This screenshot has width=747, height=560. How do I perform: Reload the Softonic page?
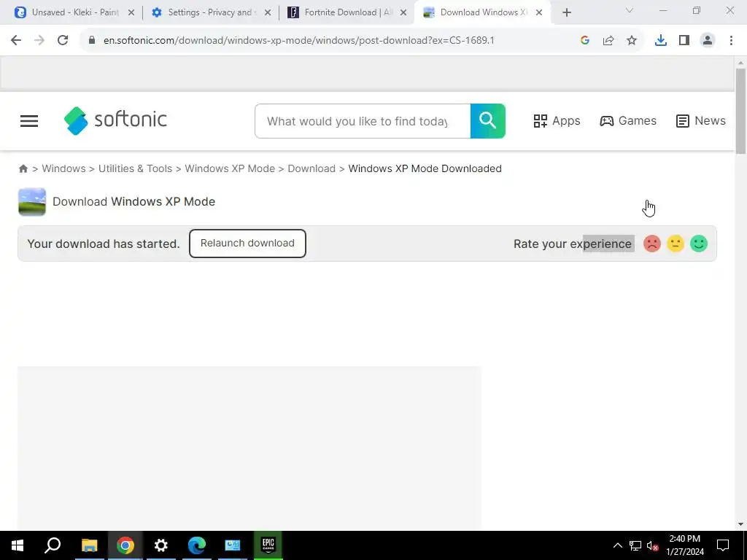63,41
